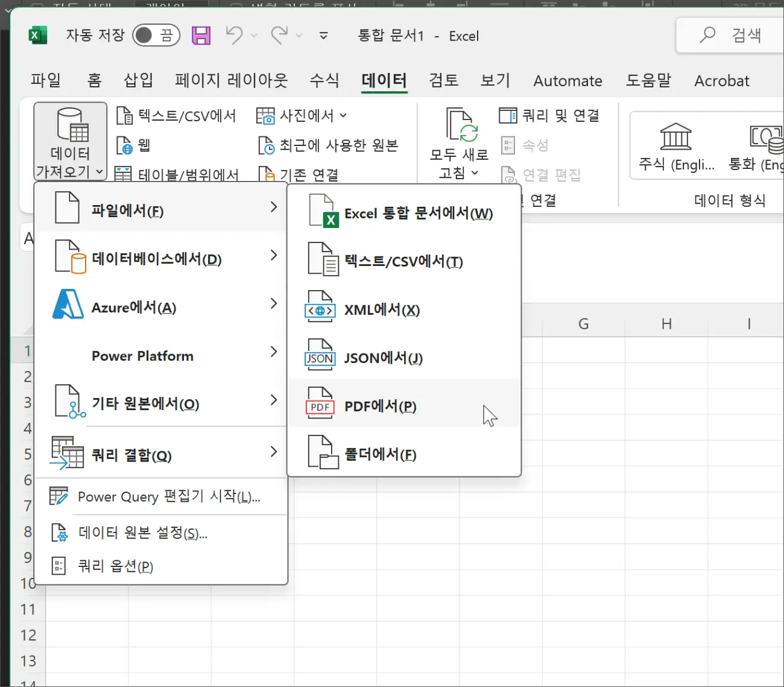Viewport: 784px width, 687px height.
Task: Click 테이블/범위에서 in the ribbon
Action: 177,174
